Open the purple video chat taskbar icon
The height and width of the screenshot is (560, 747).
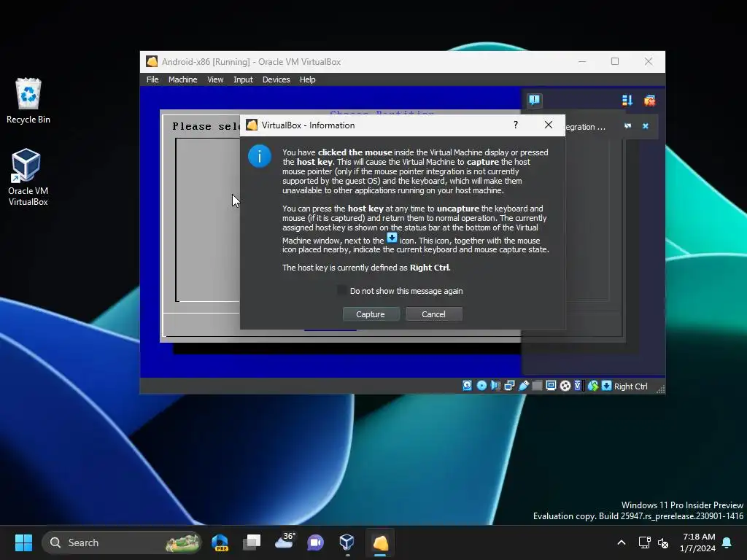pyautogui.click(x=315, y=542)
